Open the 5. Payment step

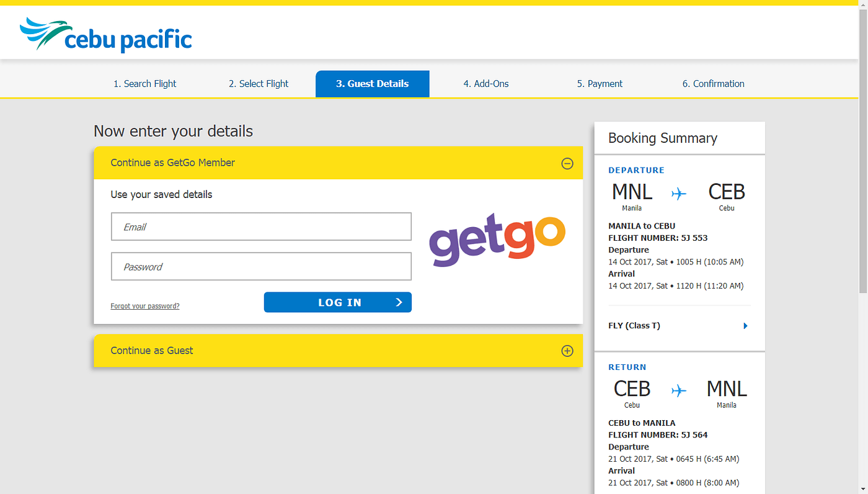point(600,84)
